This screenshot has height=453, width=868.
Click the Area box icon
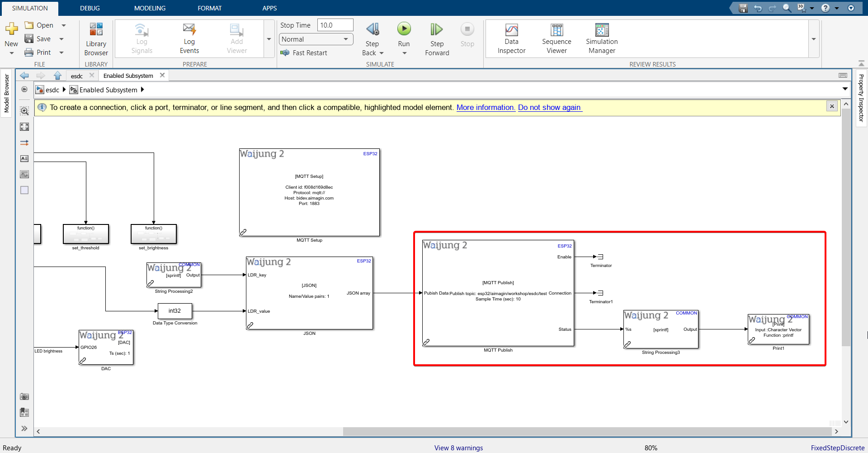[24, 190]
